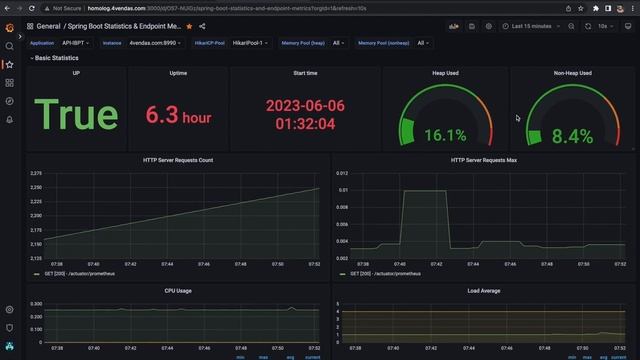This screenshot has width=640, height=360.
Task: Click the Uptime panel title
Action: pyautogui.click(x=178, y=73)
